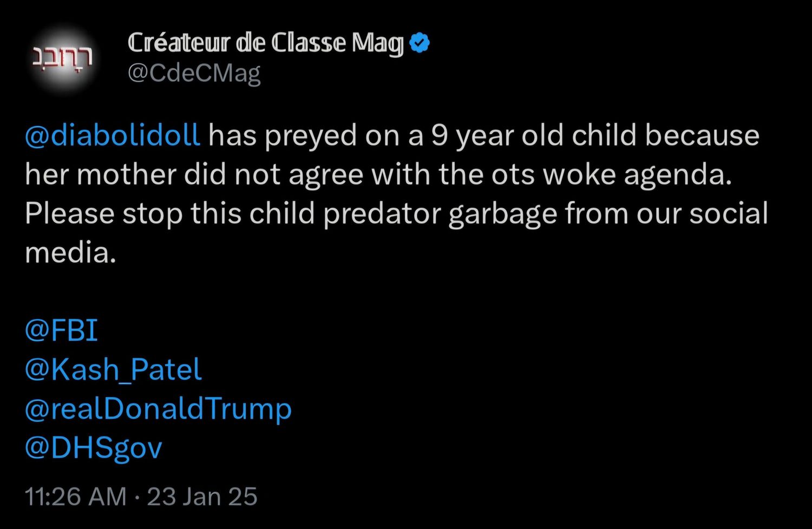Visit the @FBI mention

[61, 330]
